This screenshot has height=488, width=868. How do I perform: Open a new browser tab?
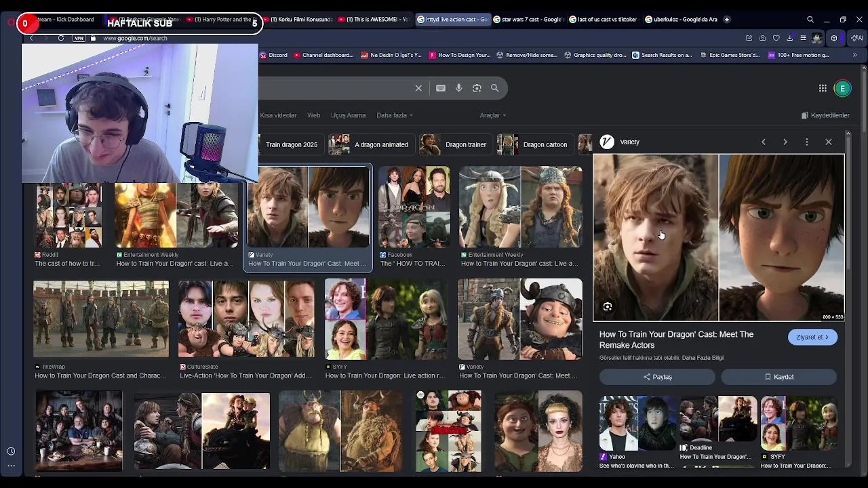pos(727,20)
